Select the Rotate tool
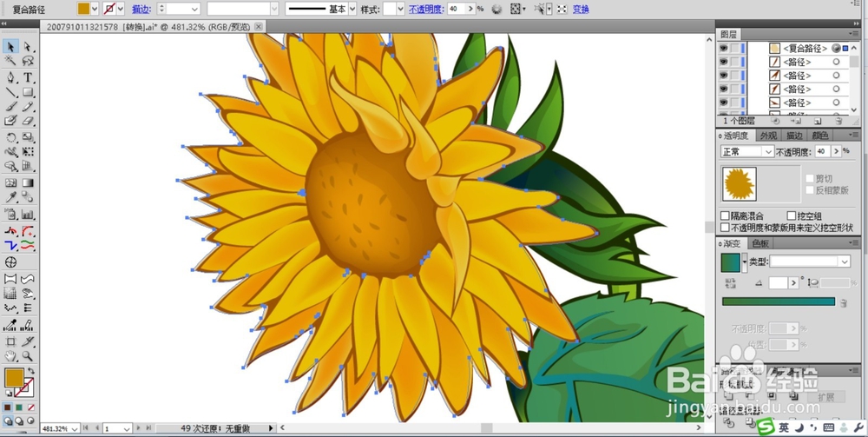Image resolution: width=868 pixels, height=437 pixels. pyautogui.click(x=10, y=137)
